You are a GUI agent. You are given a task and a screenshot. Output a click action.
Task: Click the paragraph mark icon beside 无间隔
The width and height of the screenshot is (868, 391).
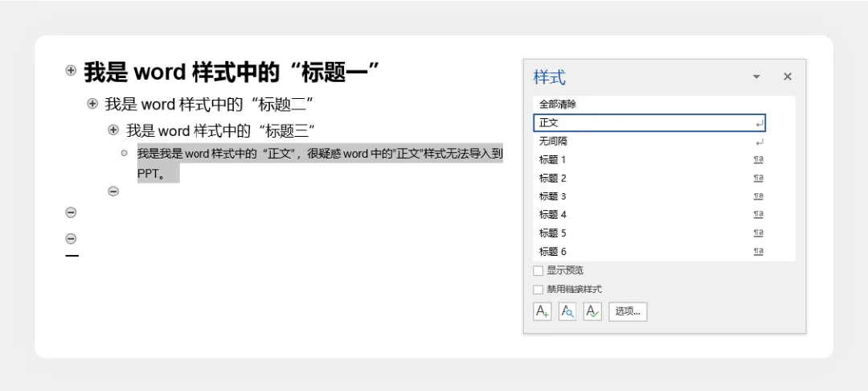point(759,142)
